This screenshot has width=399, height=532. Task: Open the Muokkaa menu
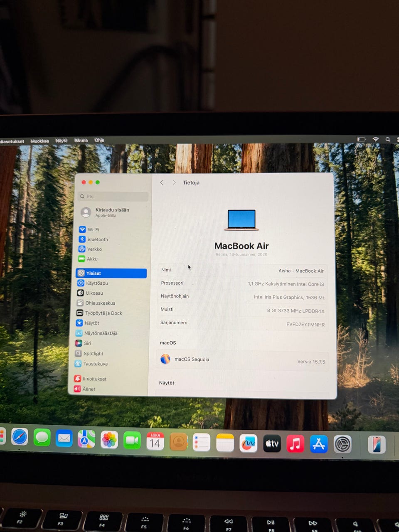(x=40, y=141)
